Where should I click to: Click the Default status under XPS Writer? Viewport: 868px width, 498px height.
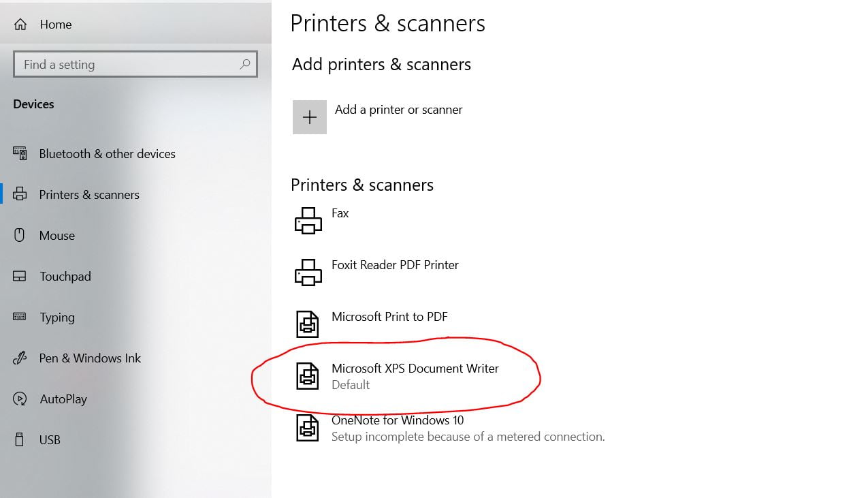click(351, 385)
